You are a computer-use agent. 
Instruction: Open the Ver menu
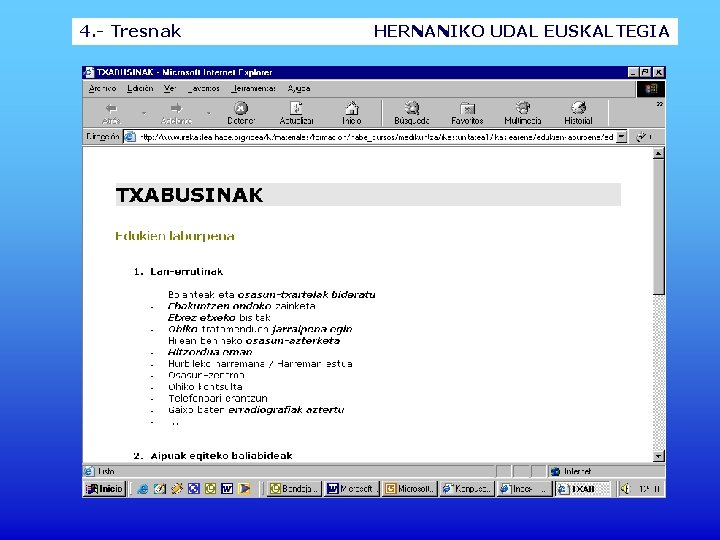pos(170,88)
